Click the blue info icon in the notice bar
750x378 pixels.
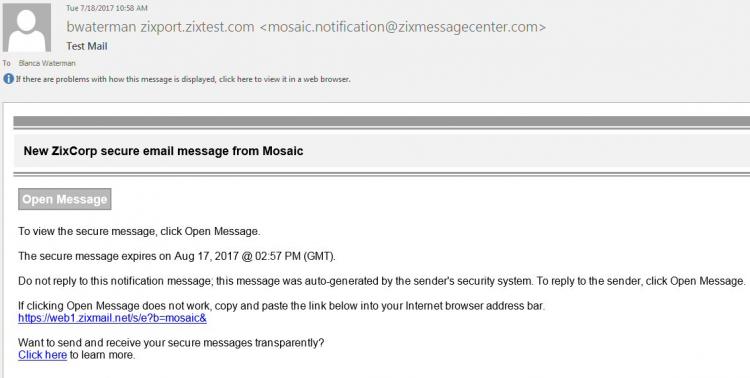[x=9, y=79]
